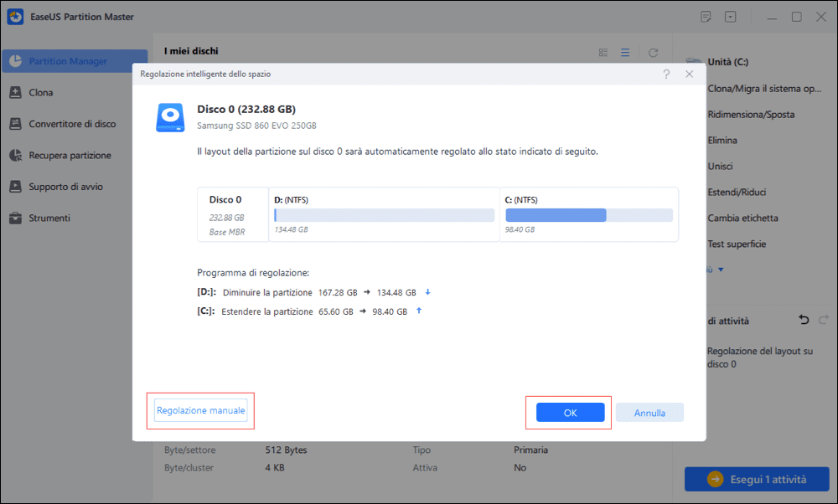Switch disks to card view icon

click(x=603, y=52)
